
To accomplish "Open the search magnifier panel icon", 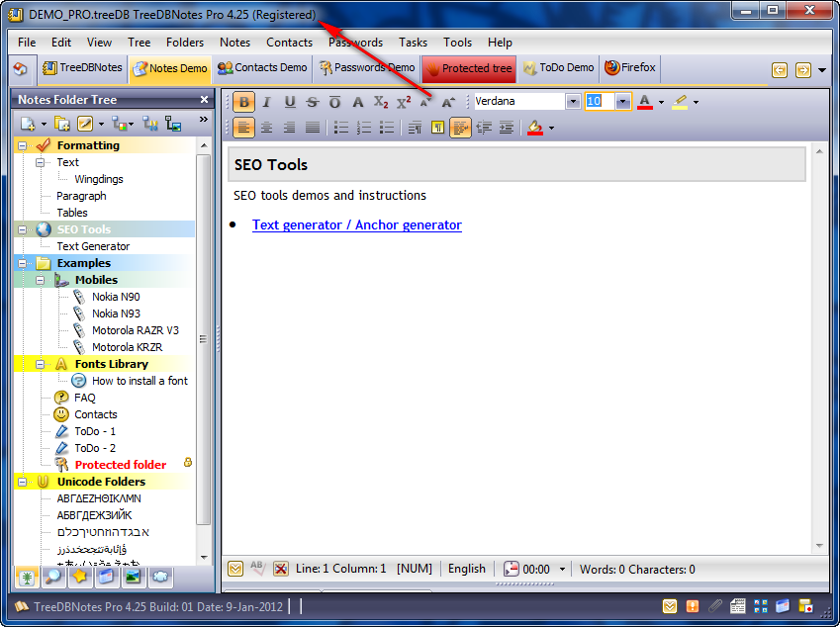I will tap(53, 578).
